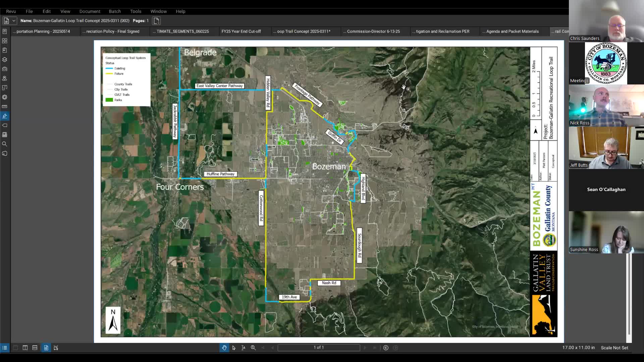This screenshot has height=362, width=644.
Task: Toggle the Markups List button
Action: (5, 348)
